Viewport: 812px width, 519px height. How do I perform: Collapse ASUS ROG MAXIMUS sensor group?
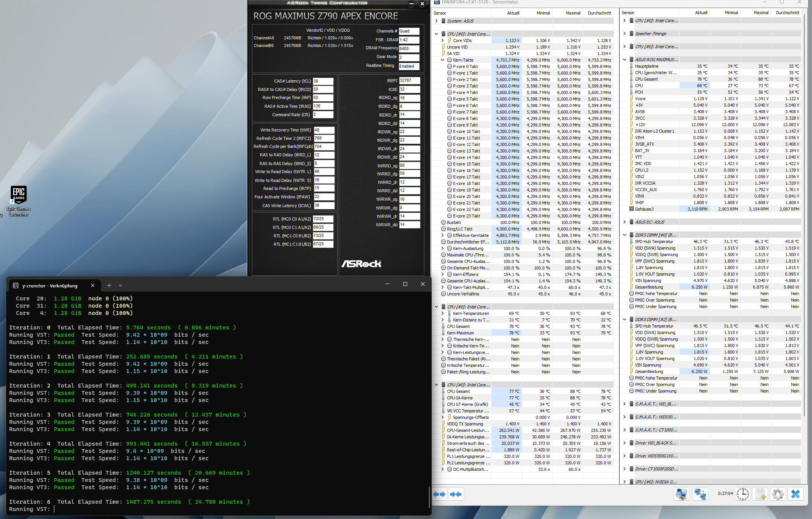click(x=624, y=60)
